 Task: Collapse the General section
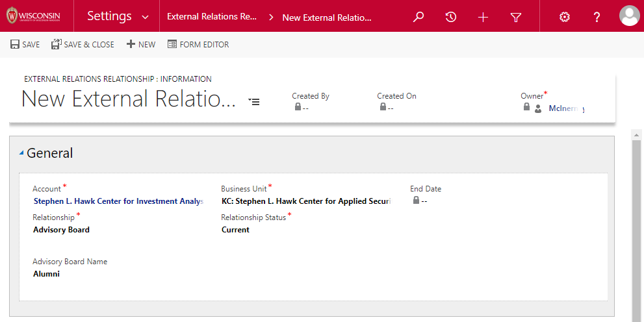(21, 153)
